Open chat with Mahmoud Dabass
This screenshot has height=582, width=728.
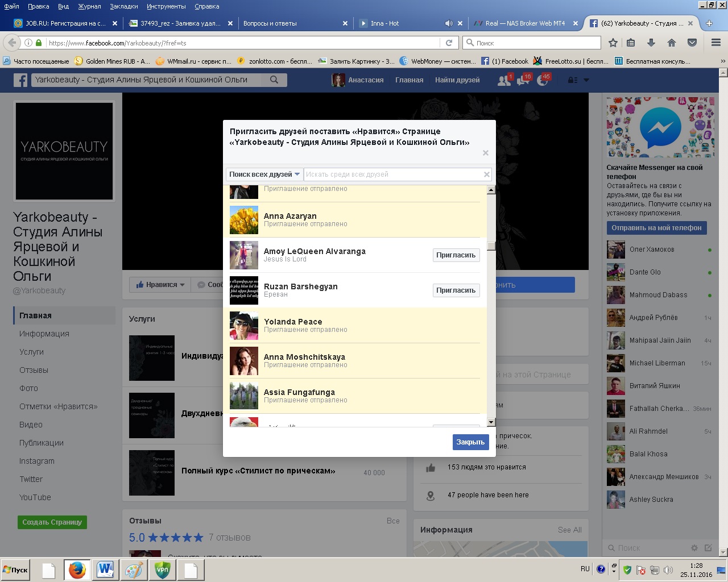tap(659, 295)
